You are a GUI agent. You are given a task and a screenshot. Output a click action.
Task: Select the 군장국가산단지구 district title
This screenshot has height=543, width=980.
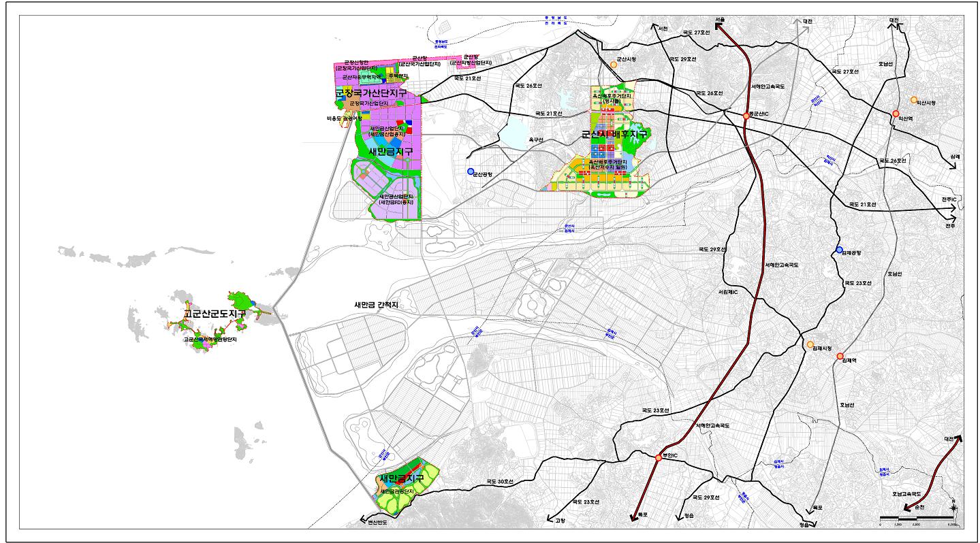371,93
